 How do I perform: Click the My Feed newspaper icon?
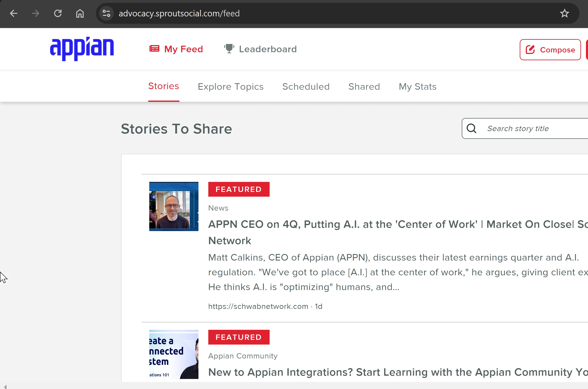(154, 49)
